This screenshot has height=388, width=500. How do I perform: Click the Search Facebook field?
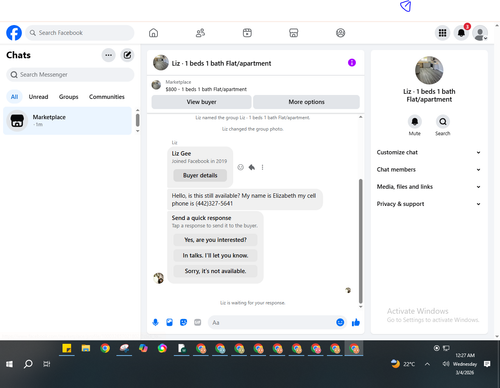(80, 33)
